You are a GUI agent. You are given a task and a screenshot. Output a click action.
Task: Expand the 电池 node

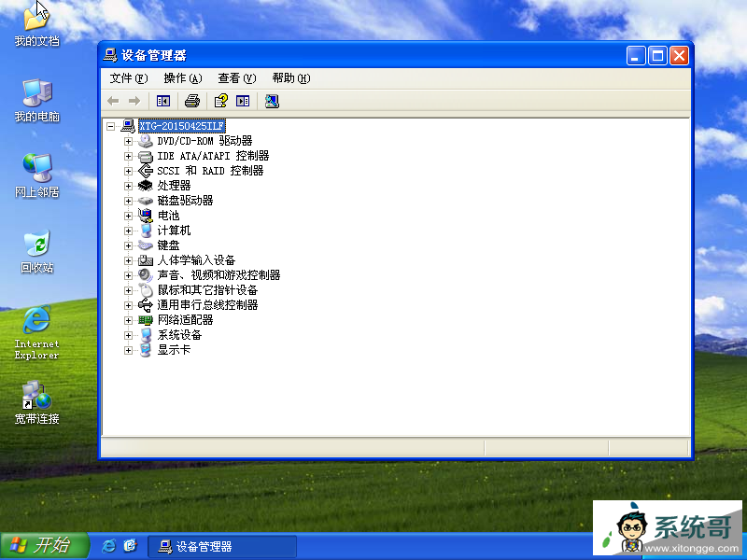pos(128,216)
